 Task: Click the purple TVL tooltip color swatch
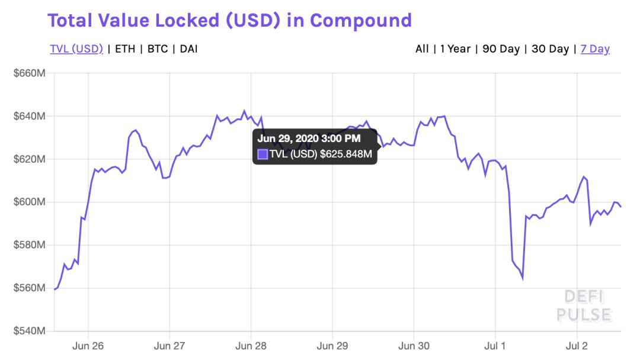click(263, 154)
